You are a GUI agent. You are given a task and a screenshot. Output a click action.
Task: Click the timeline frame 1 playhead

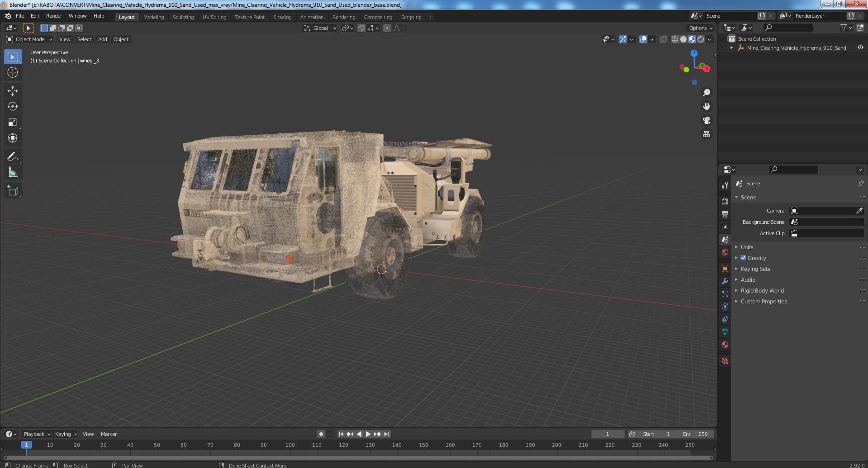(x=26, y=445)
